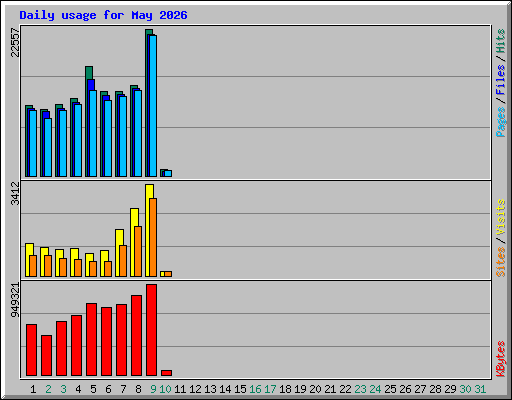
Task: Click day label 26 on the x-axis
Action: point(405,389)
